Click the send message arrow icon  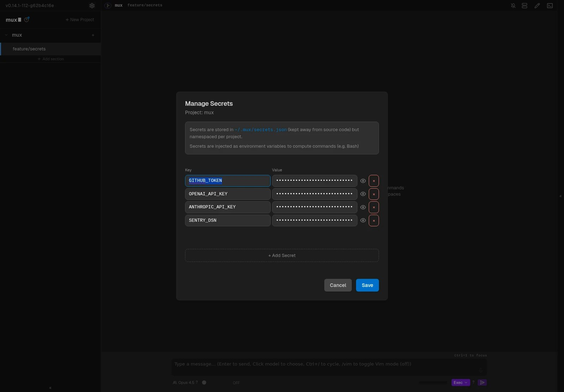pyautogui.click(x=482, y=382)
